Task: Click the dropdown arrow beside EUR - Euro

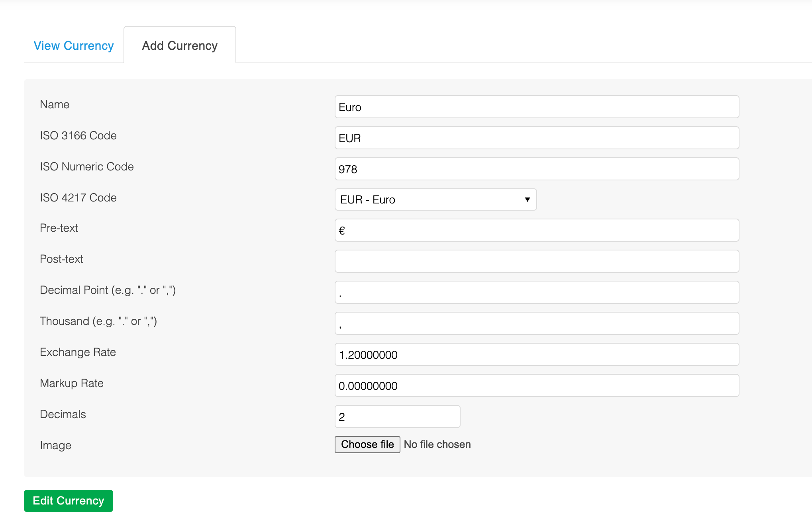Action: (x=527, y=199)
